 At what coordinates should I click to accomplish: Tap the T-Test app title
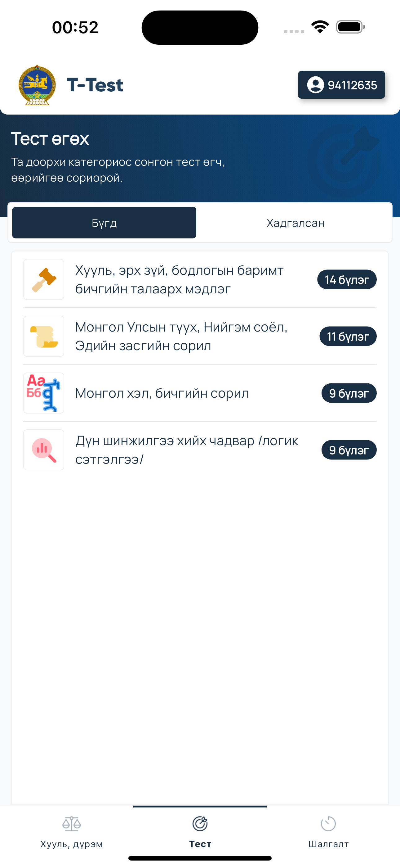95,85
